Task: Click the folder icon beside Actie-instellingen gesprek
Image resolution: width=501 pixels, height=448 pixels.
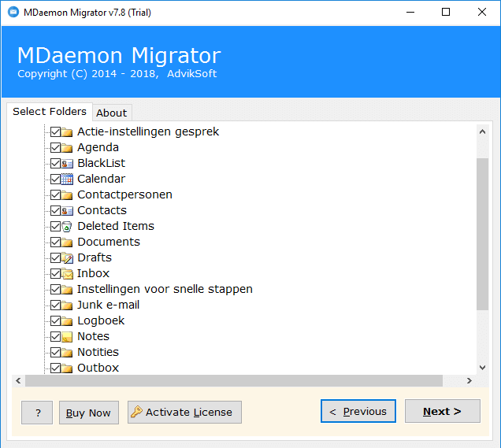Action: pyautogui.click(x=67, y=131)
